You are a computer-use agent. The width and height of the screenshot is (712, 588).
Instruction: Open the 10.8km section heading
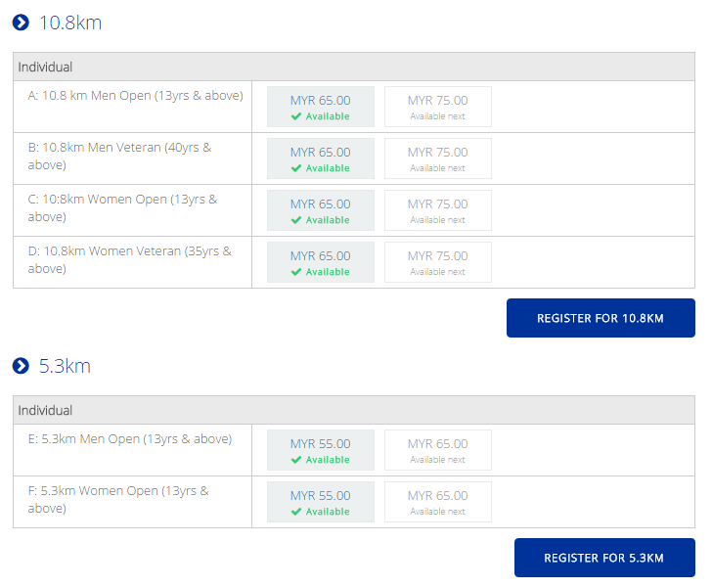(x=70, y=23)
